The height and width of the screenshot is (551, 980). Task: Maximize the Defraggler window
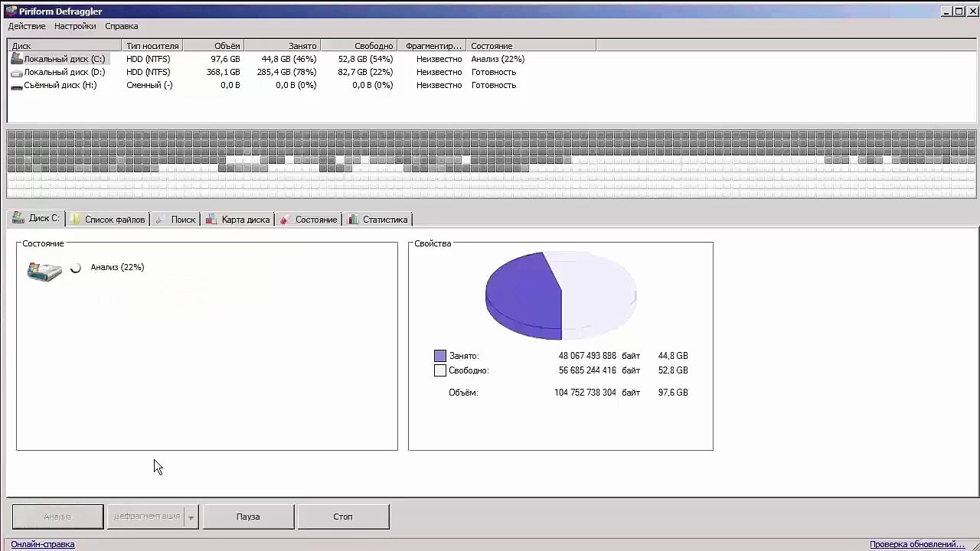(x=960, y=11)
